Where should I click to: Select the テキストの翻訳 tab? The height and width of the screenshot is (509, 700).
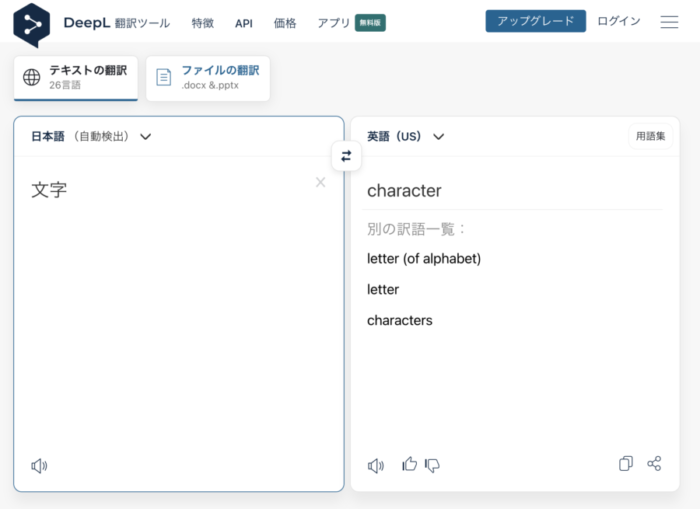point(75,78)
